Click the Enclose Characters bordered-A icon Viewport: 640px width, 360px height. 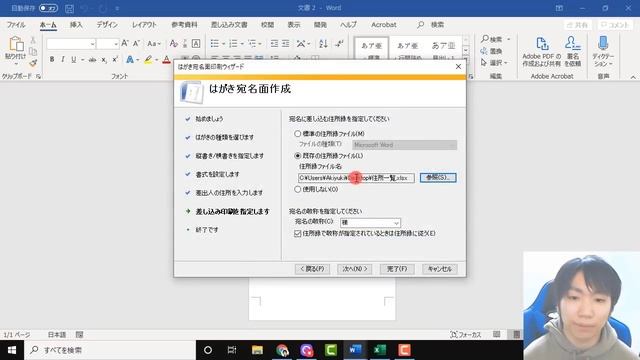pyautogui.click(x=196, y=43)
